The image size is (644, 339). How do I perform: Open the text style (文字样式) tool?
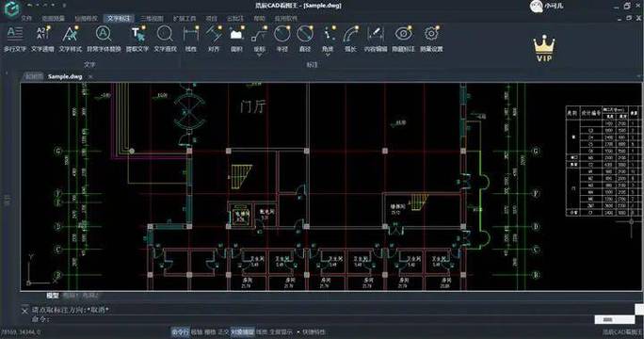[x=71, y=39]
